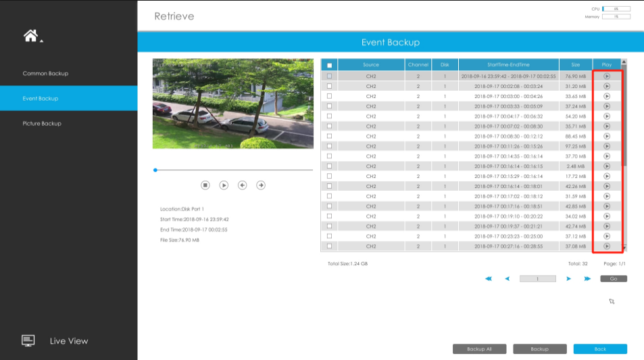Go to the previous results page

point(507,279)
